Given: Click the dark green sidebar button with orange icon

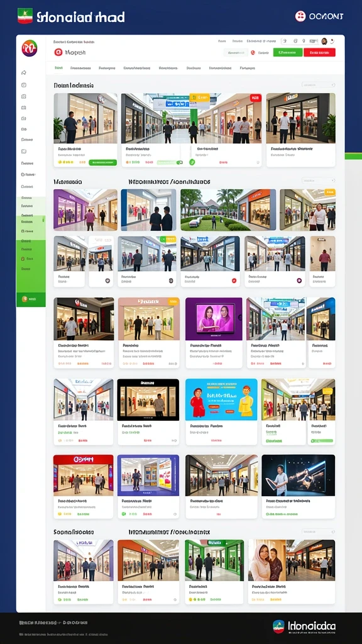Looking at the screenshot, I should (31, 299).
